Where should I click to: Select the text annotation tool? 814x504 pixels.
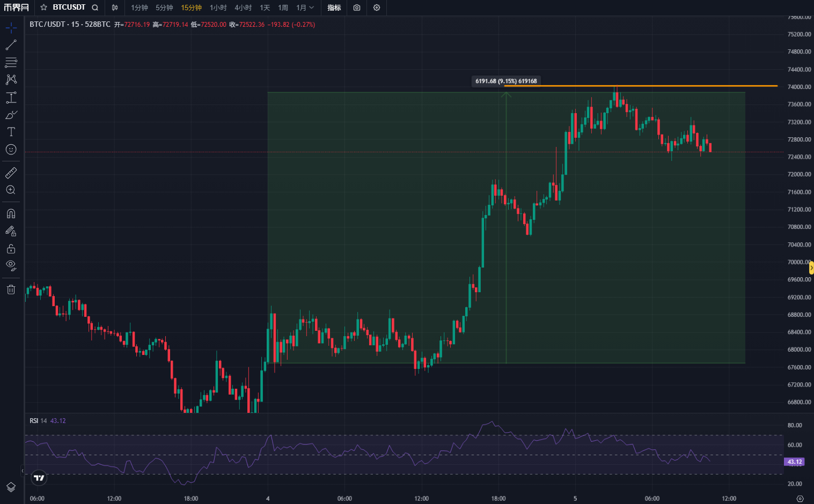pos(11,132)
